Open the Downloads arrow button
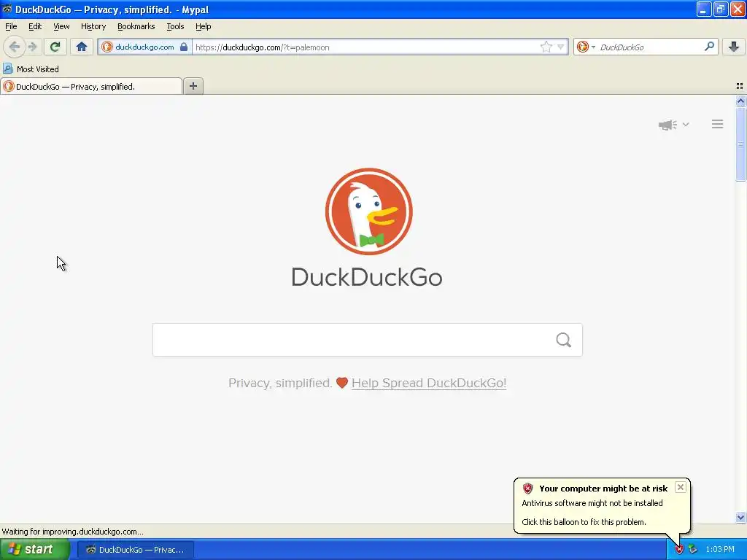Image resolution: width=747 pixels, height=560 pixels. coord(734,47)
